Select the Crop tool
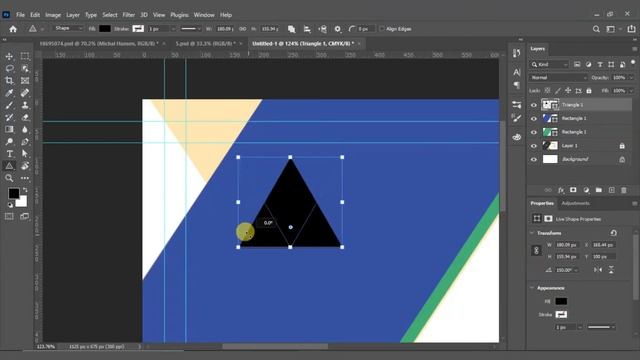Viewport: 640px width, 360px height. (x=9, y=80)
